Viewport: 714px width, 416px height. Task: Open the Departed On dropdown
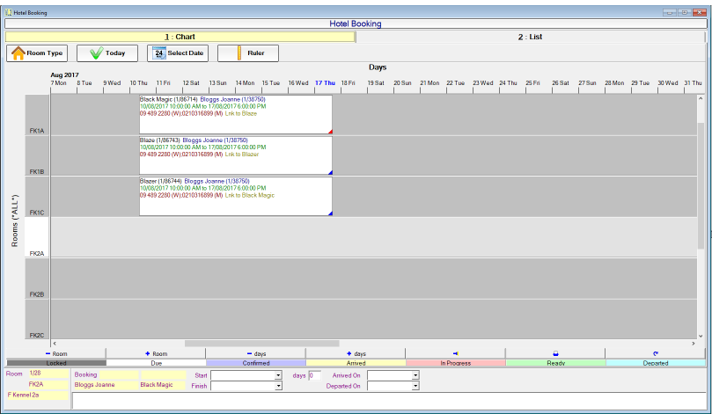pos(415,386)
